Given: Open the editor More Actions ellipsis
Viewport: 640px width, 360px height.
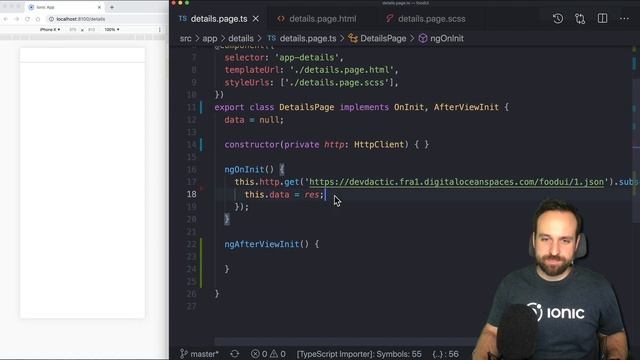Looking at the screenshot, I should pos(624,18).
